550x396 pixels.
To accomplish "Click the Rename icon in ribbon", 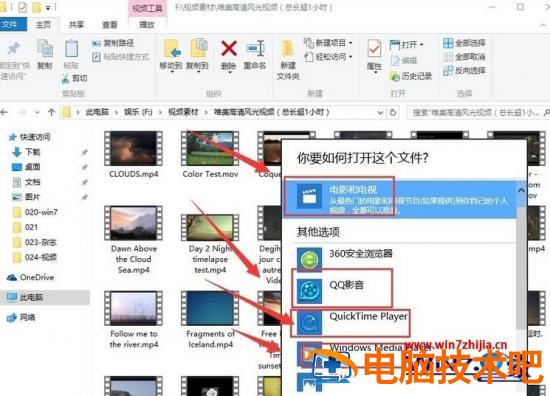I will point(255,48).
